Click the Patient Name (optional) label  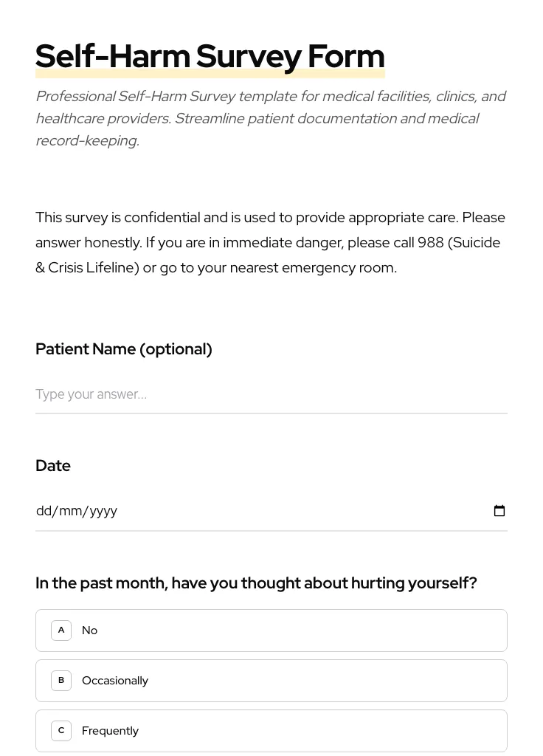coord(123,348)
